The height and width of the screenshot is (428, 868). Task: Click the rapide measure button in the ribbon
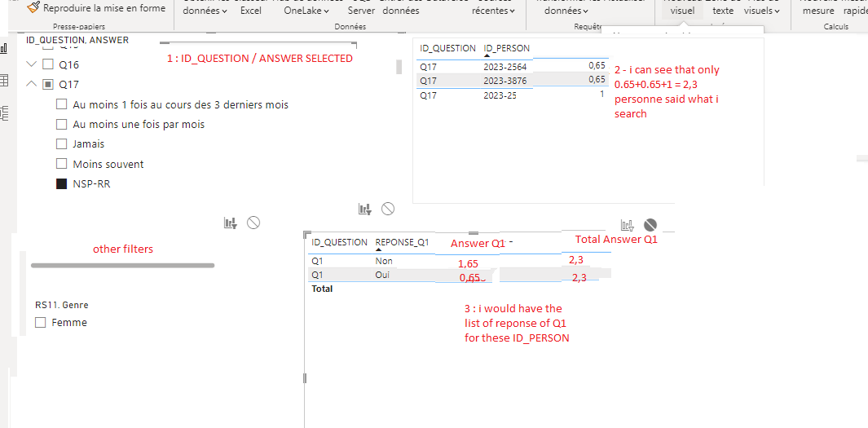855,11
